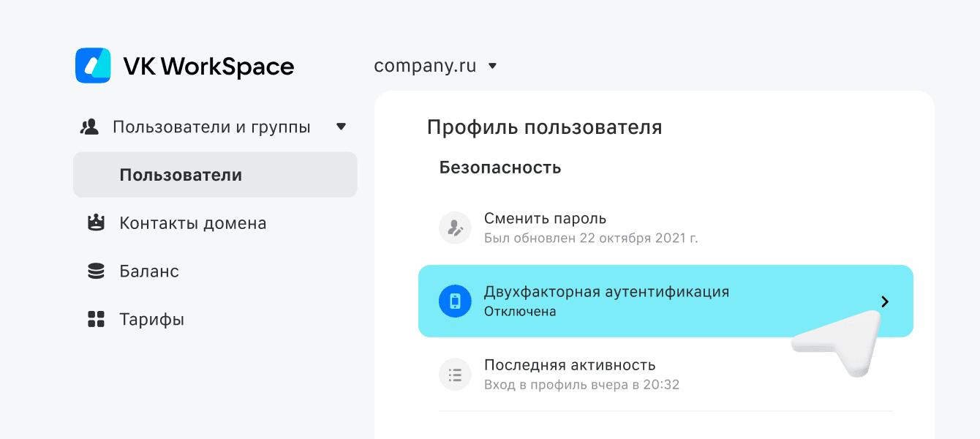Click the users icon beside Пользователи и группы
The width and height of the screenshot is (980, 439).
click(89, 127)
